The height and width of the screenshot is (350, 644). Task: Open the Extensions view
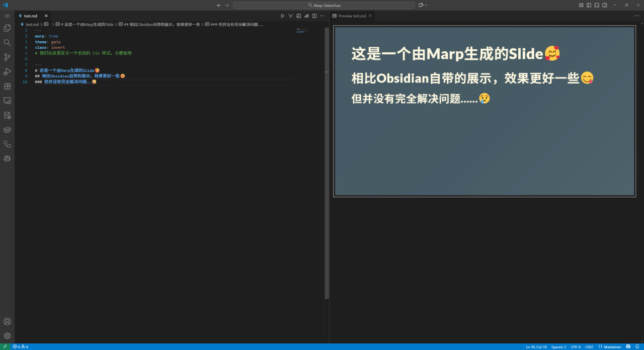(x=7, y=86)
